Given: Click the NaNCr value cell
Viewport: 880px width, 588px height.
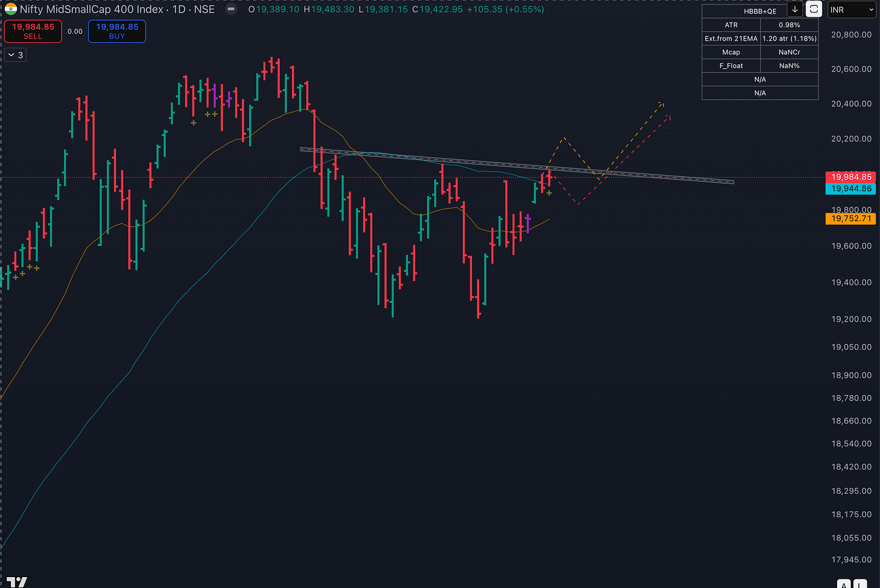Looking at the screenshot, I should tap(789, 53).
